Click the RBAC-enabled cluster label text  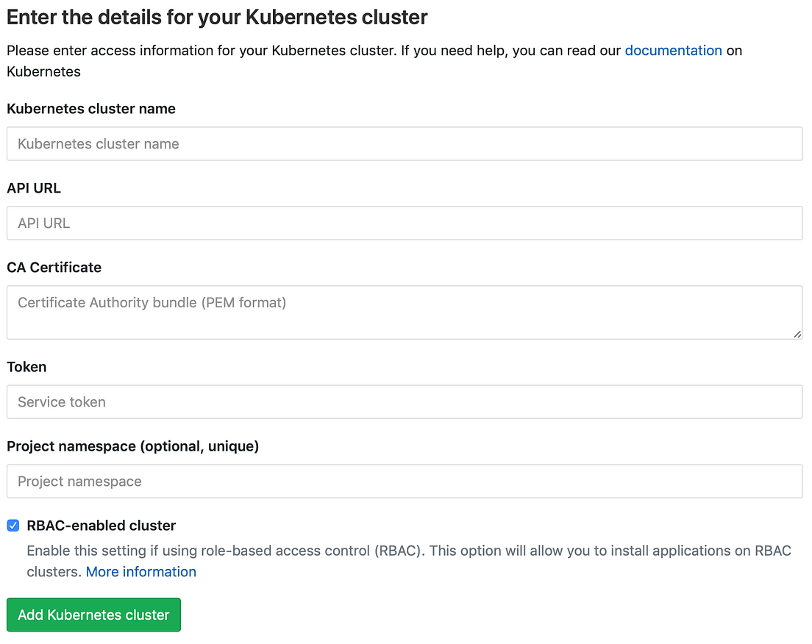click(x=101, y=525)
